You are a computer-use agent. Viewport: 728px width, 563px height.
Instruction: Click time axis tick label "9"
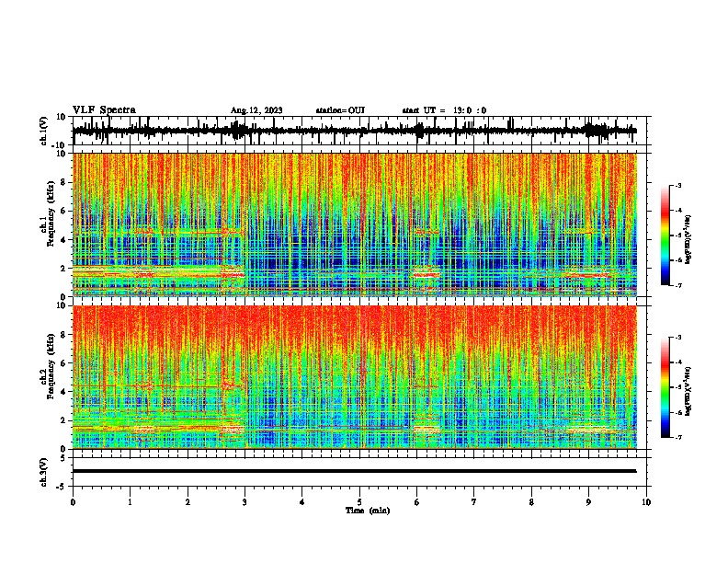[x=588, y=502]
